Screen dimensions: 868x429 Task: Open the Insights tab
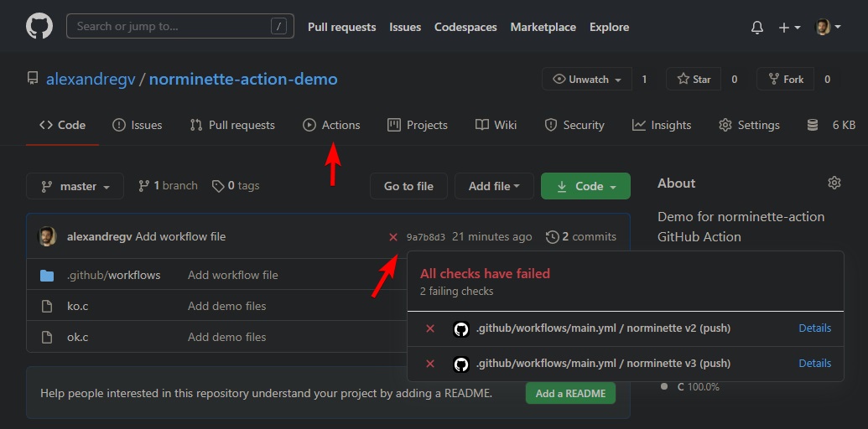tap(662, 125)
